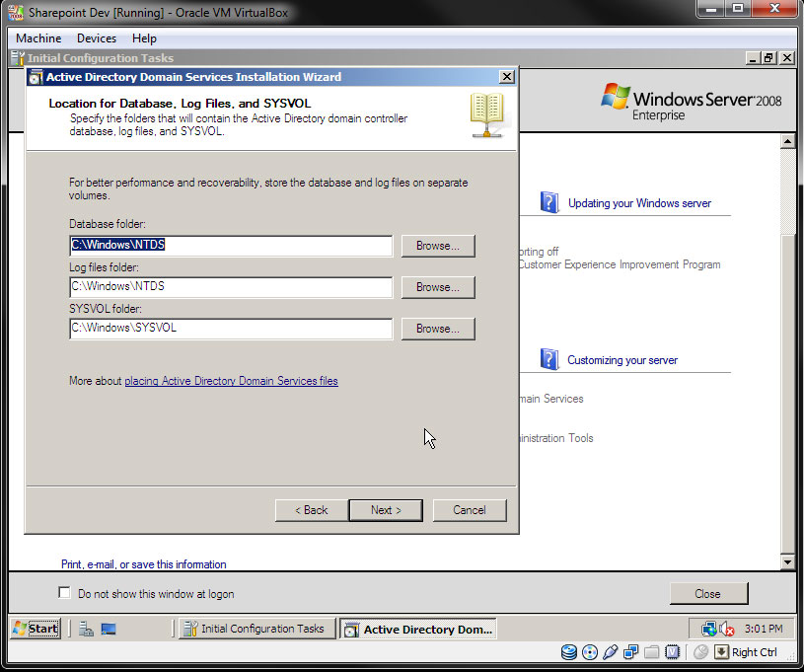Open the Help menu

click(144, 38)
